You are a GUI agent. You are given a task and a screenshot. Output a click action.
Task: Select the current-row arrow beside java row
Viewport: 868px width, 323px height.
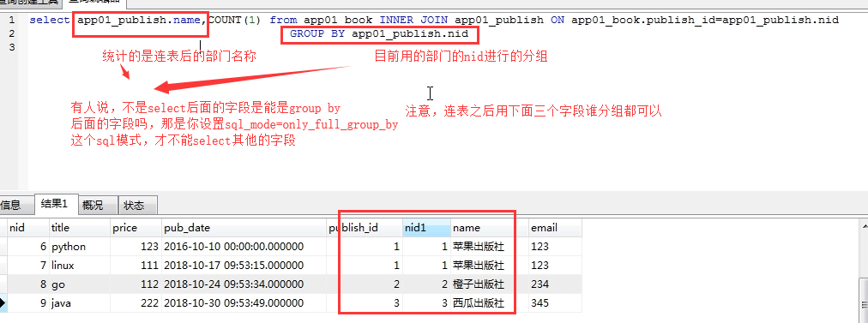3,303
